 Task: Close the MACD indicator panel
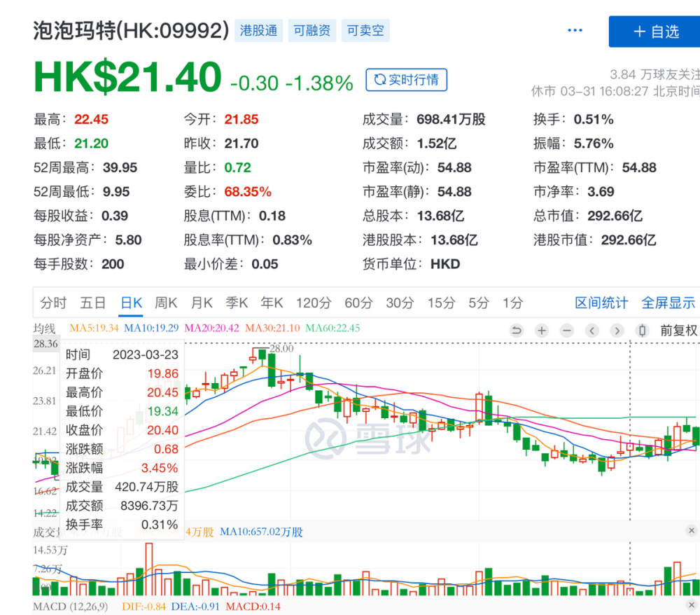coord(692,605)
